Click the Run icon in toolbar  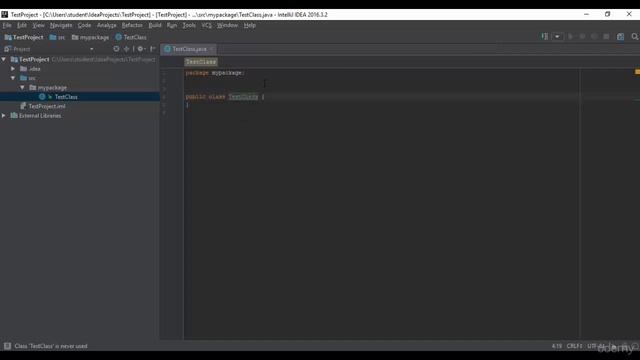click(571, 37)
